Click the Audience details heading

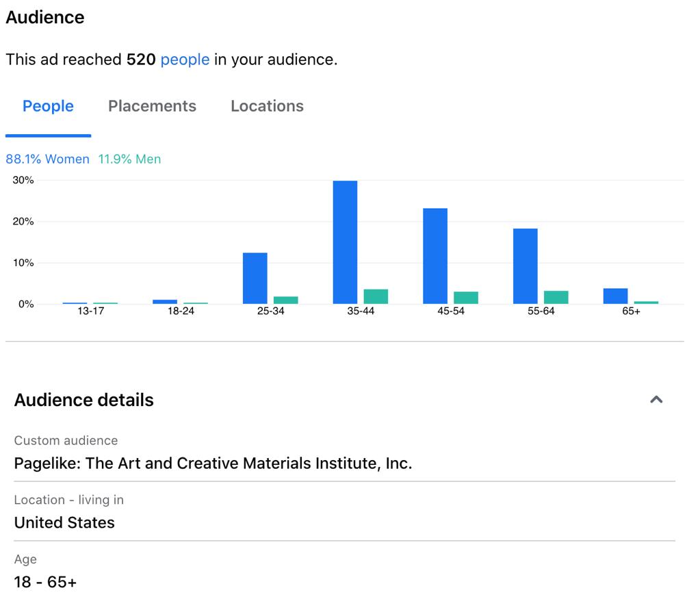pos(84,400)
